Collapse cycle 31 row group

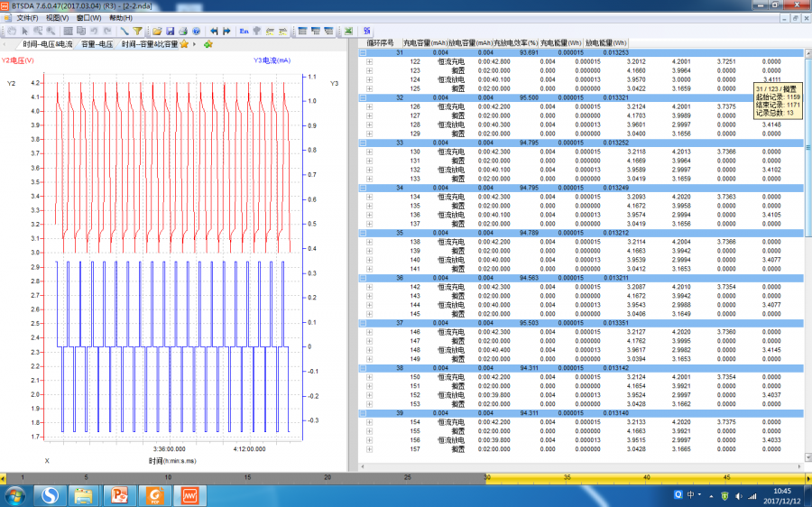point(364,53)
